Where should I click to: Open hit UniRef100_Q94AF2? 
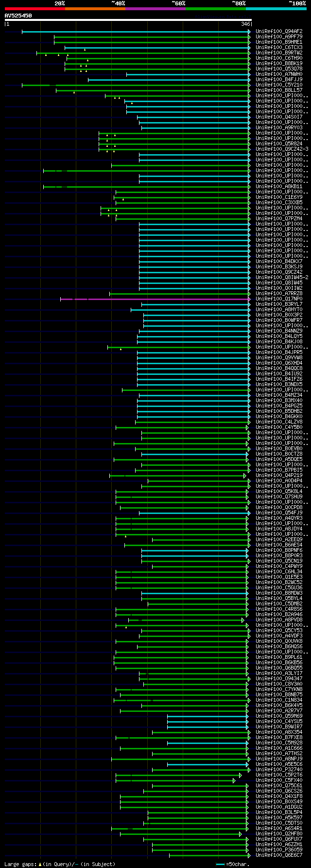point(279,32)
